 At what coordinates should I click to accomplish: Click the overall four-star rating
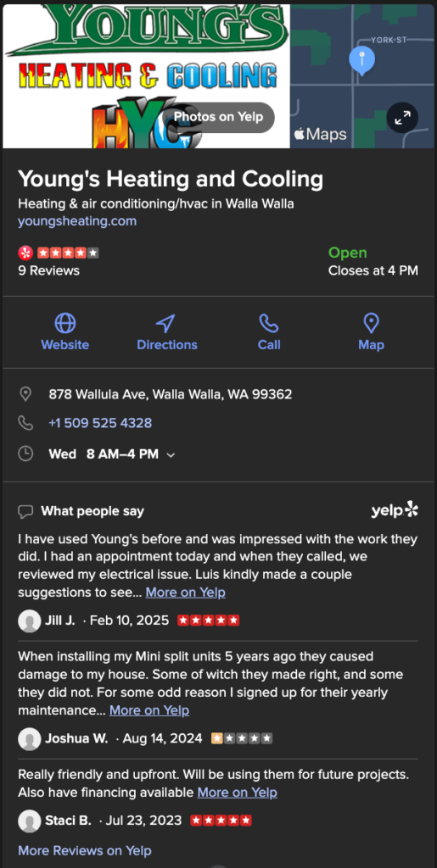click(68, 253)
